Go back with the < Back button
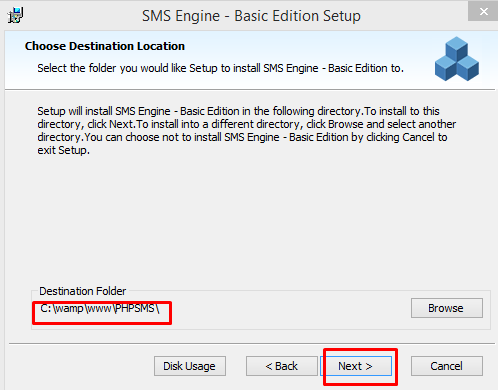Screen dimensions: 498x390 click(282, 366)
